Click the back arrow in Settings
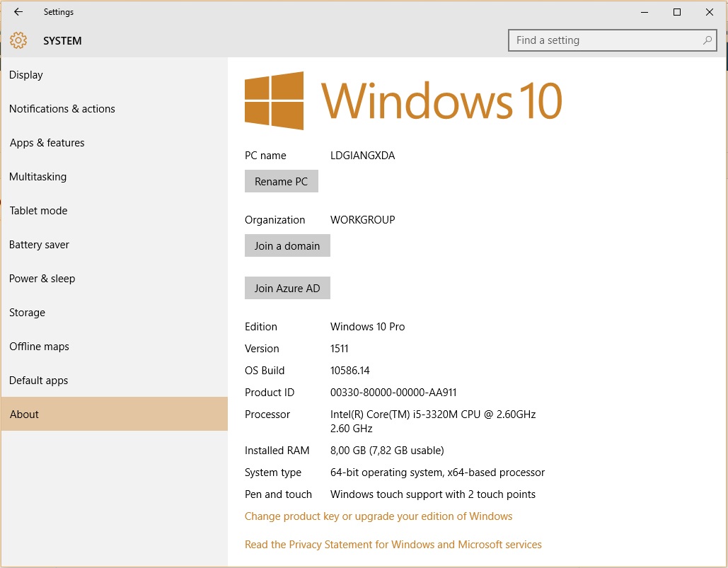Screen dimensions: 728x568 point(17,11)
